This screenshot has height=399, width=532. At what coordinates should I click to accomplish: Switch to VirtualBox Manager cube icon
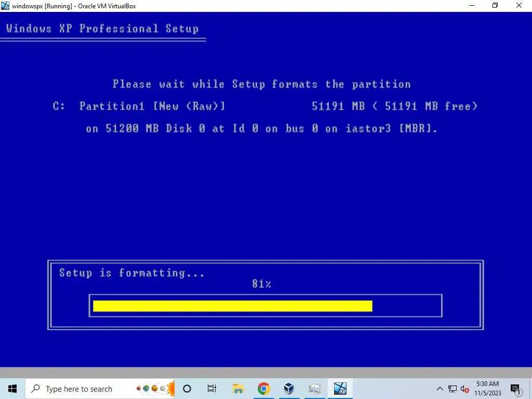coord(289,389)
